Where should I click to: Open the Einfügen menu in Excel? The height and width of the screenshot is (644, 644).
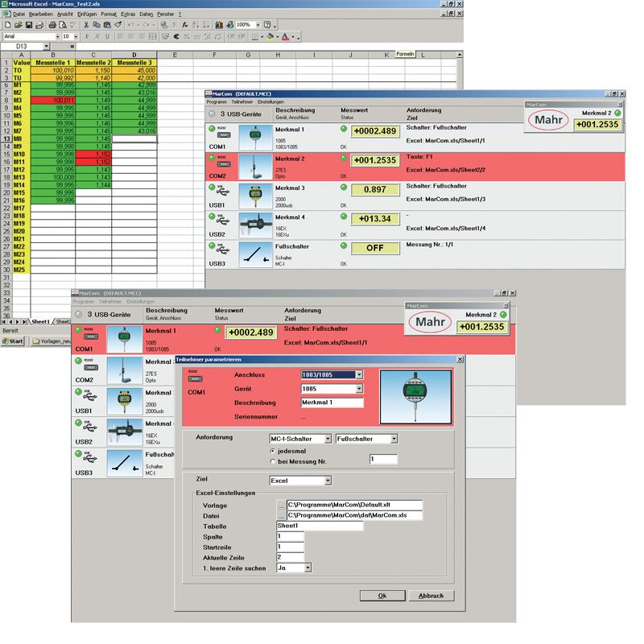87,14
